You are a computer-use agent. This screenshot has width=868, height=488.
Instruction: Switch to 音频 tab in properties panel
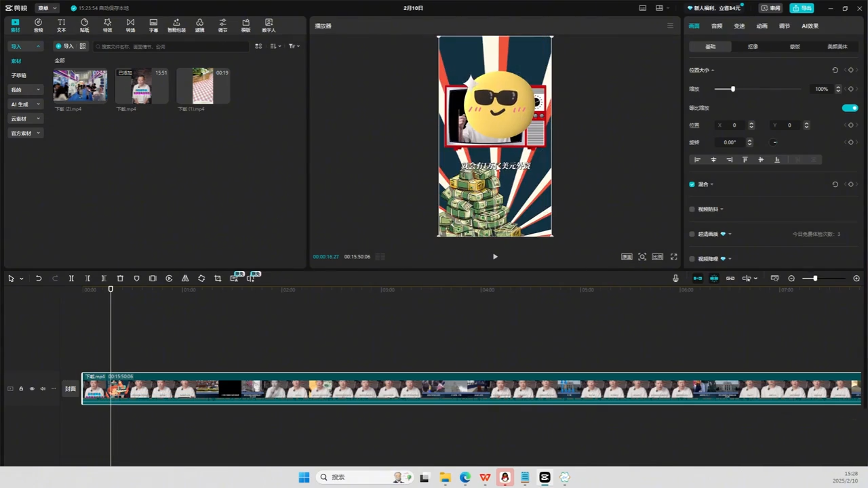717,26
